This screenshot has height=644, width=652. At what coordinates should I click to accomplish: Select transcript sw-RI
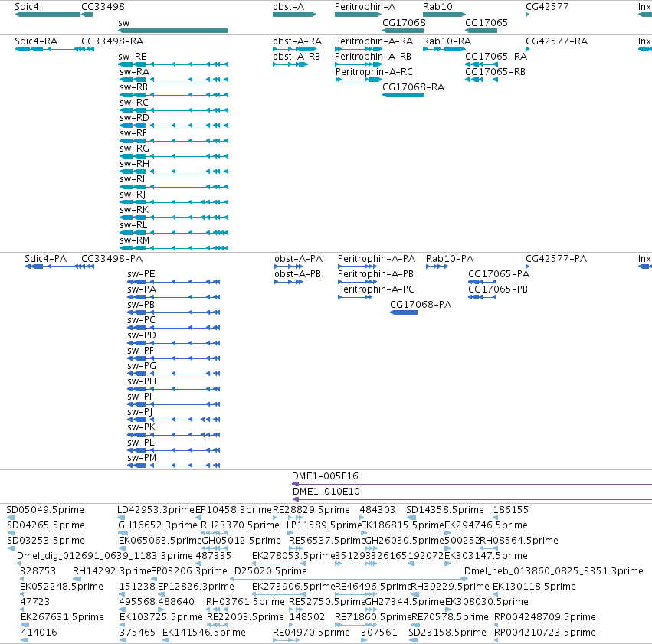(173, 187)
